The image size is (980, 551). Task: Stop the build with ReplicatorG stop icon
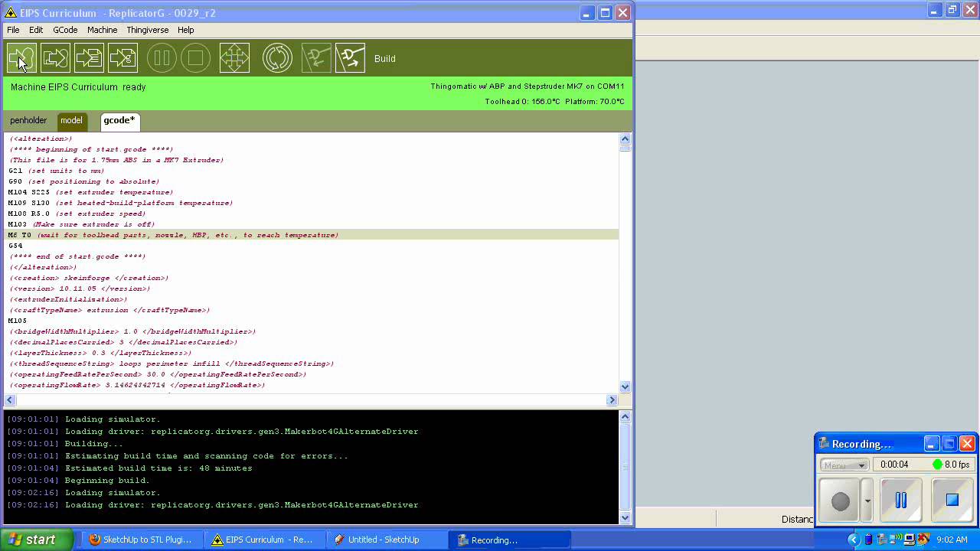point(195,58)
